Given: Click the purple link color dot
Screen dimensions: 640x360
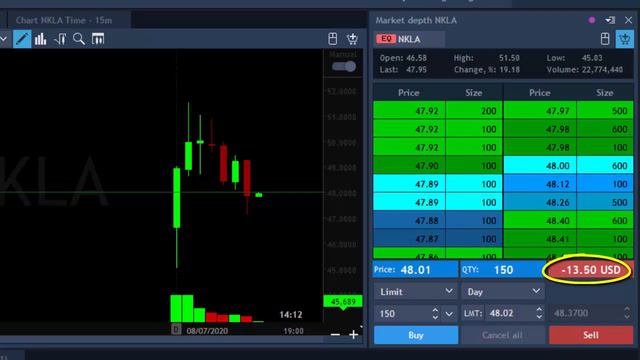Looking at the screenshot, I should coord(592,20).
